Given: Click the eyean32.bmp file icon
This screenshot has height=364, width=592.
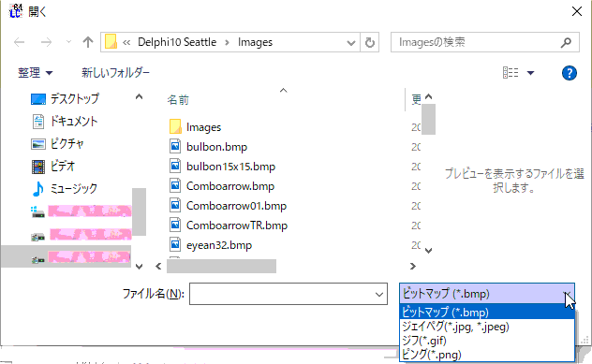Looking at the screenshot, I should (175, 244).
